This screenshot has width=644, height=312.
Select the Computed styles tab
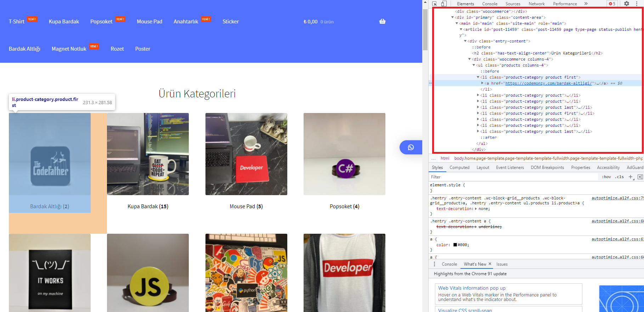(459, 168)
